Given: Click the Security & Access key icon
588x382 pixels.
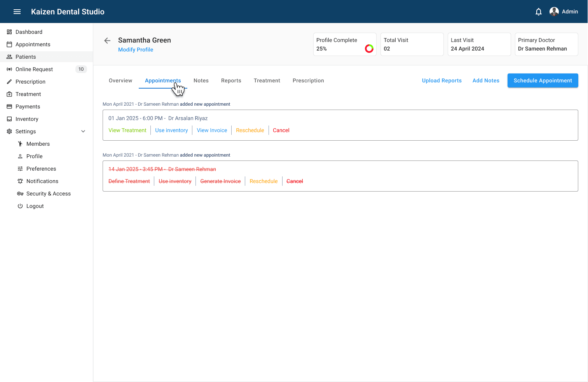Looking at the screenshot, I should (x=20, y=194).
